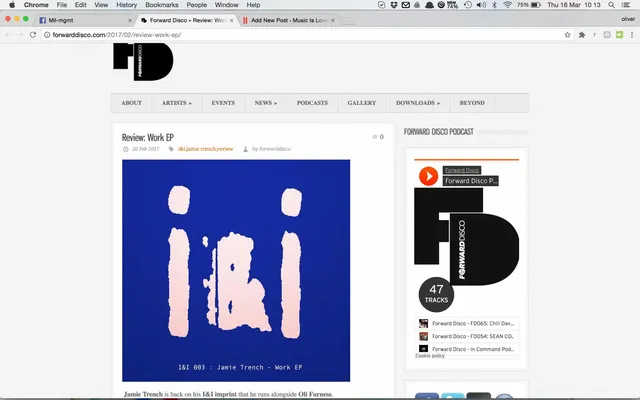Go forward to next page

pos(20,35)
